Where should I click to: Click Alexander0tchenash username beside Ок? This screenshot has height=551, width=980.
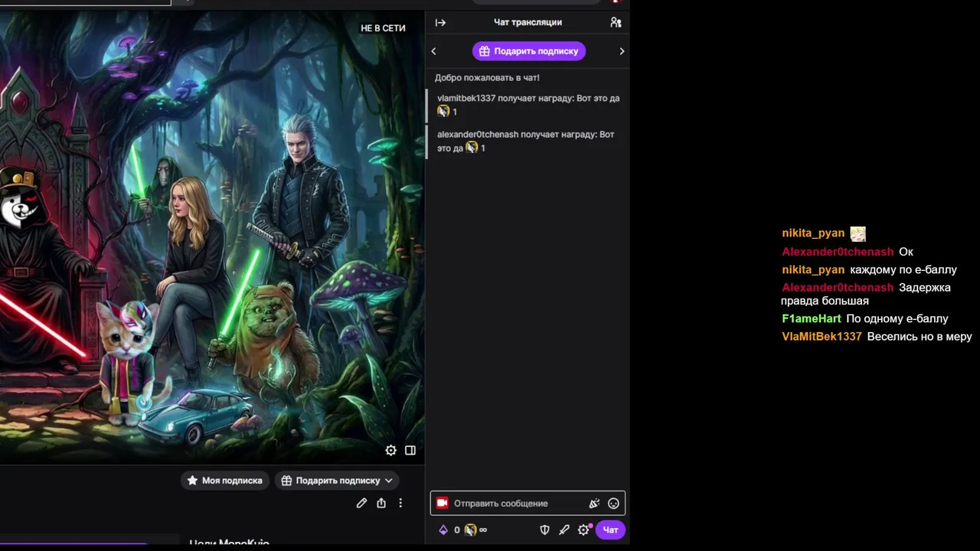point(838,252)
